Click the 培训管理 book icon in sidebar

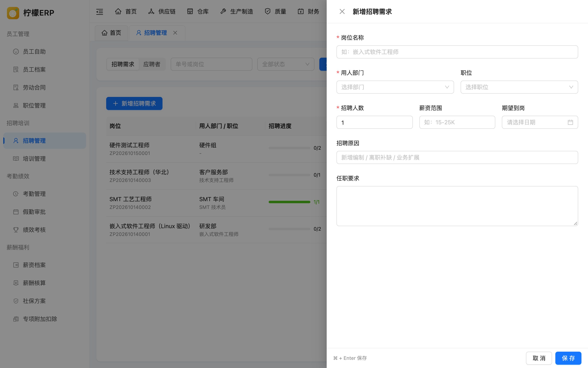click(x=16, y=159)
